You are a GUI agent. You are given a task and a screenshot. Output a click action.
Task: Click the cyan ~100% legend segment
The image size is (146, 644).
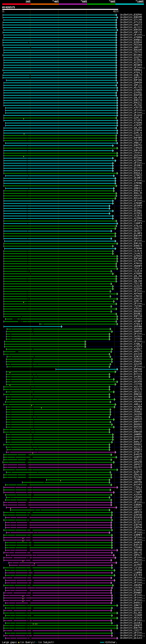130,4
